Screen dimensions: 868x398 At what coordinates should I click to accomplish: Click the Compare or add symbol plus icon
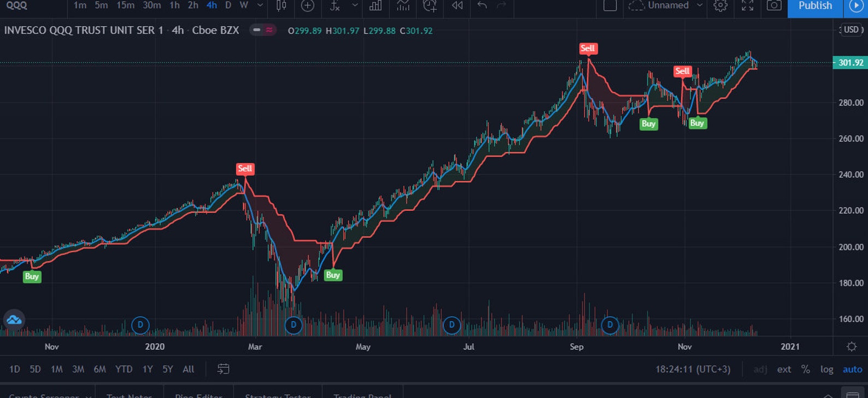[x=308, y=6]
